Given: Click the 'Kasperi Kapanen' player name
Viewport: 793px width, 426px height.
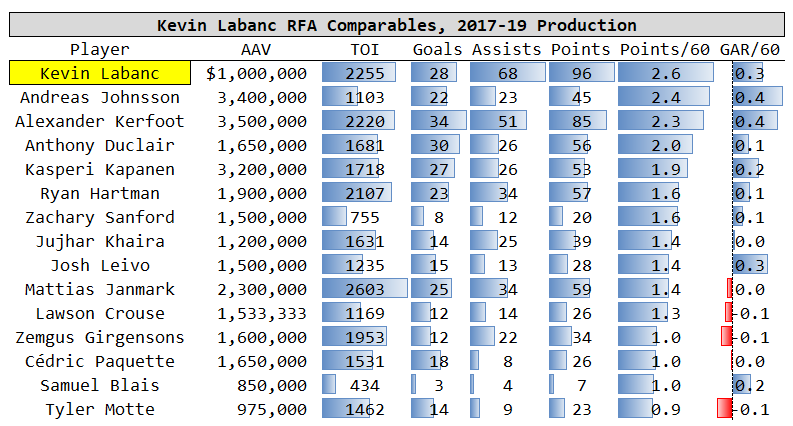Looking at the screenshot, I should tap(100, 169).
